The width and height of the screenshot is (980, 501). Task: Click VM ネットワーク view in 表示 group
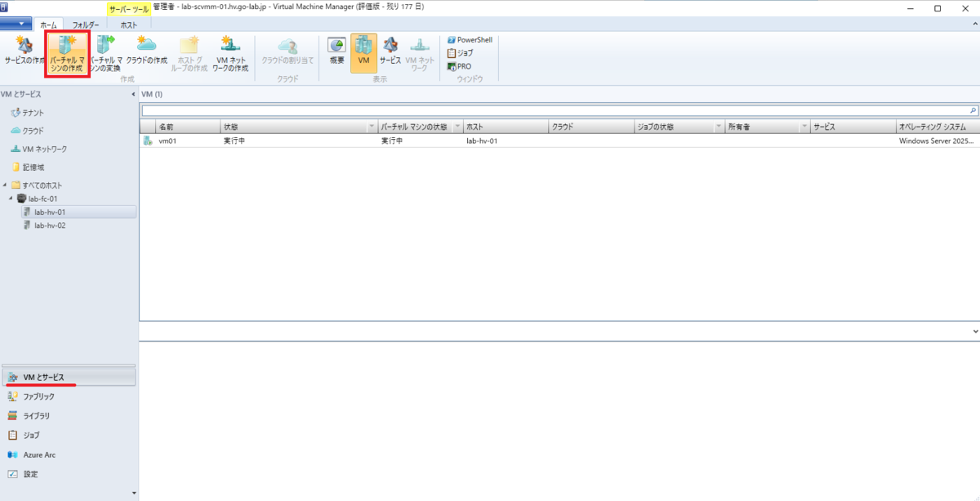pos(420,52)
